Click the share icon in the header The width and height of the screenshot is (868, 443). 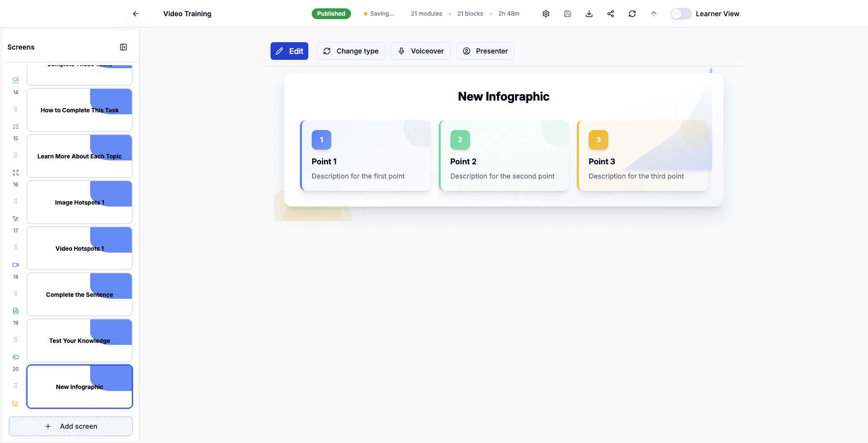pyautogui.click(x=610, y=13)
